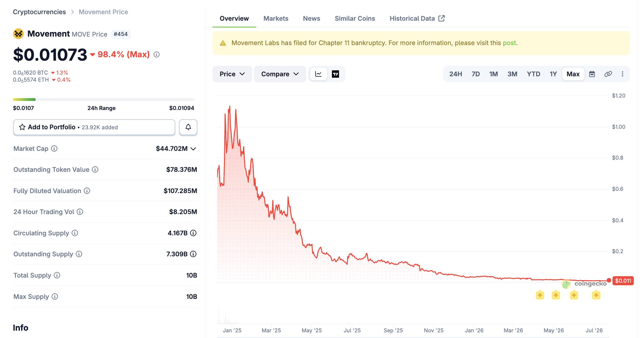644x338 pixels.
Task: Click the 0.0₆1620 BTC price text
Action: pyautogui.click(x=31, y=73)
